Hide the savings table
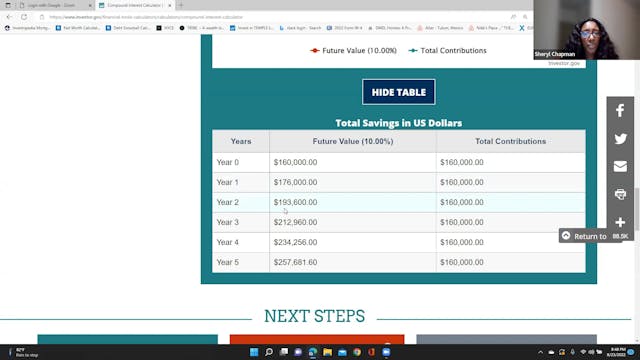 (398, 92)
